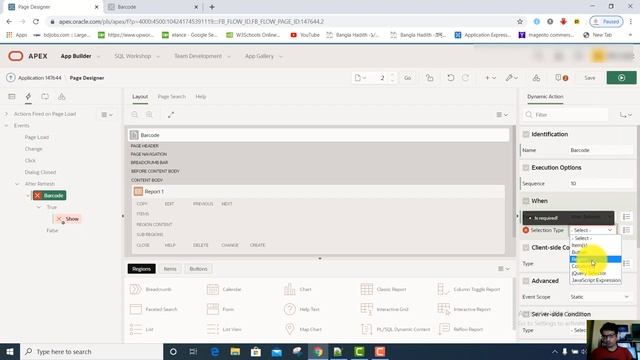The width and height of the screenshot is (640, 360).
Task: Click the Interactive Grid region icon
Action: [x=367, y=309]
